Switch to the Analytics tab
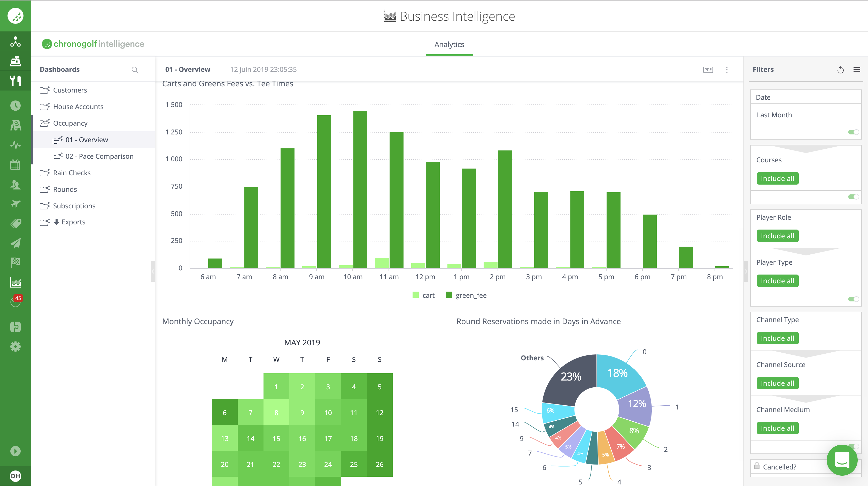 point(449,44)
